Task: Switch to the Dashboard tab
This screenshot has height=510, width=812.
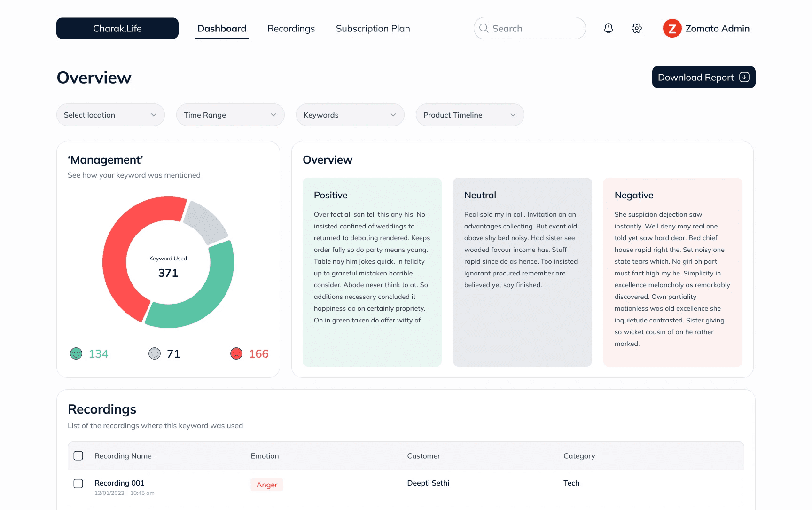Action: (222, 29)
